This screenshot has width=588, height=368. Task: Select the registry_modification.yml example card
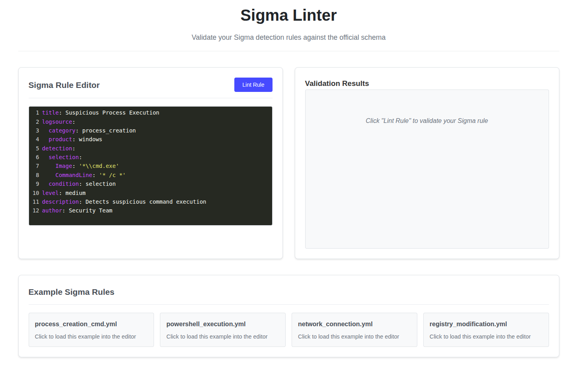point(486,329)
